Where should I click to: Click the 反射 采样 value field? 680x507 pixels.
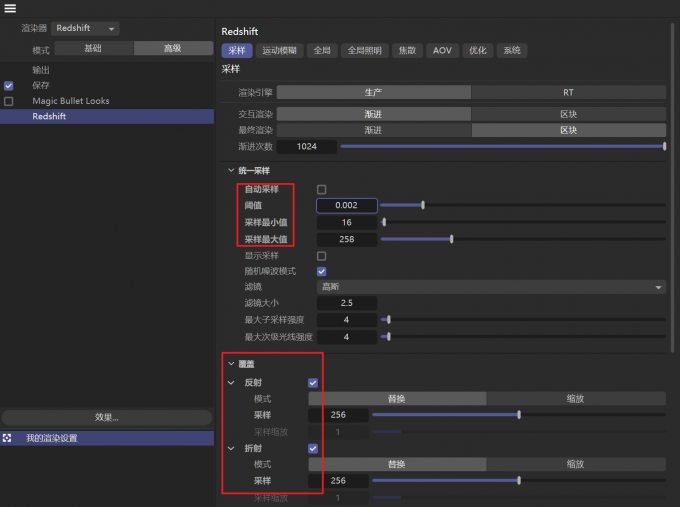pyautogui.click(x=338, y=415)
